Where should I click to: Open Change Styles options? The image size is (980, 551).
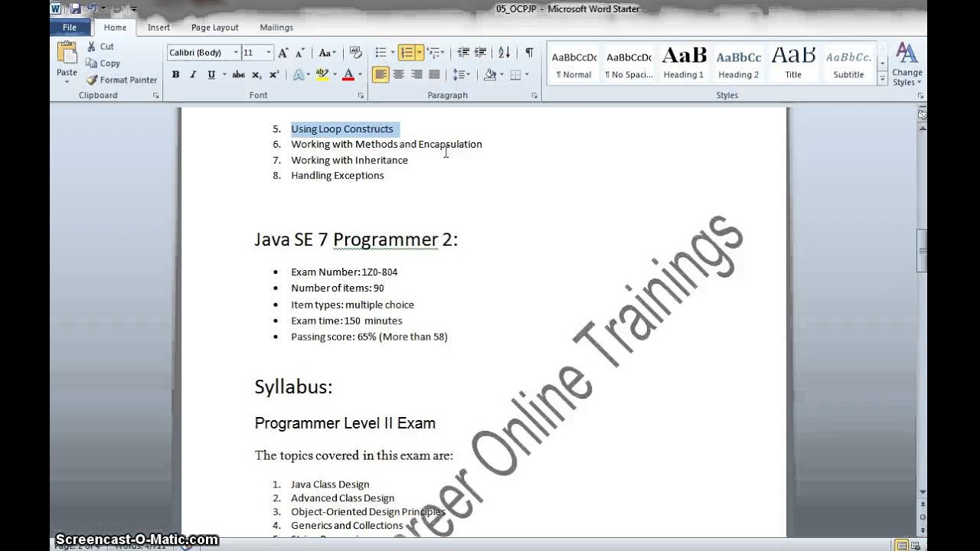906,64
